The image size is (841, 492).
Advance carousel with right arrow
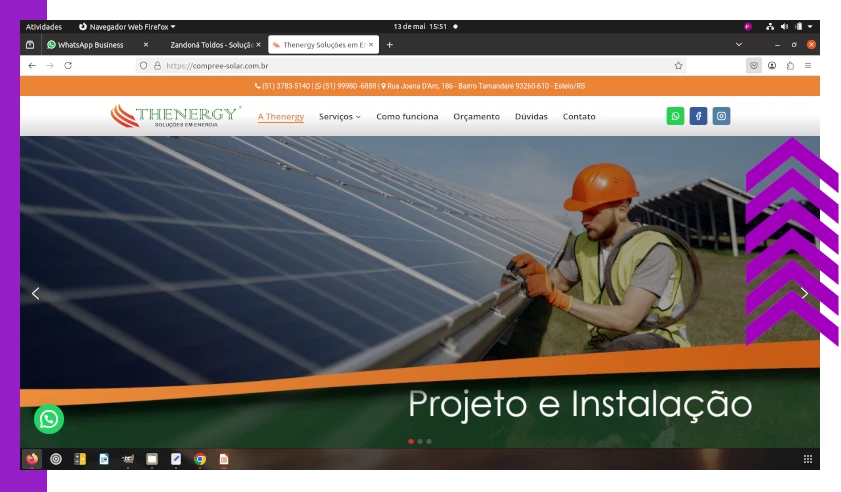click(x=804, y=293)
